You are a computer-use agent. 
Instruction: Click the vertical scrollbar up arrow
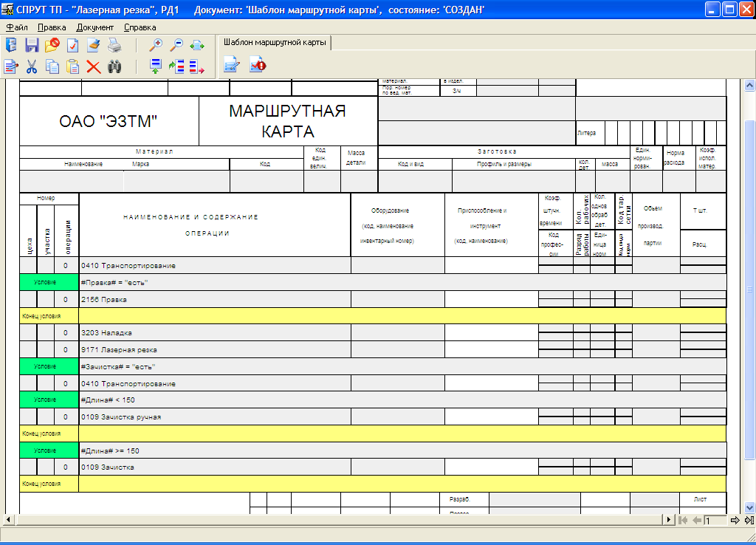pyautogui.click(x=749, y=86)
